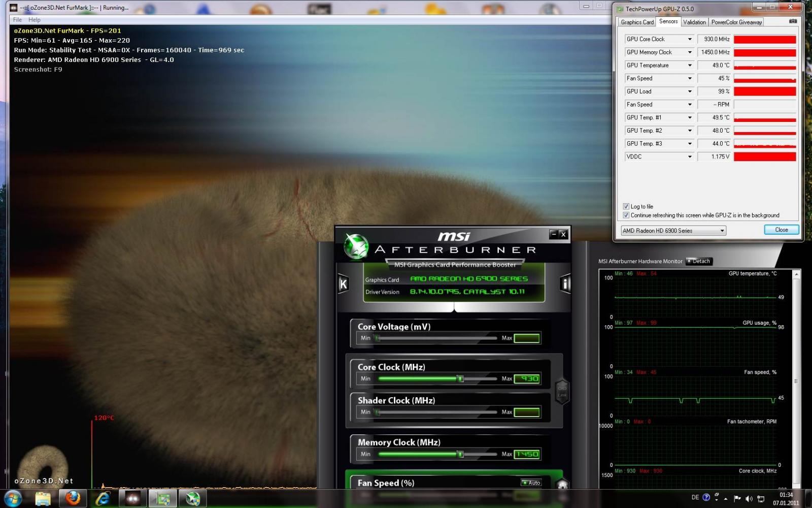The width and height of the screenshot is (812, 508).
Task: Click the Core Voltage value field
Action: [527, 338]
